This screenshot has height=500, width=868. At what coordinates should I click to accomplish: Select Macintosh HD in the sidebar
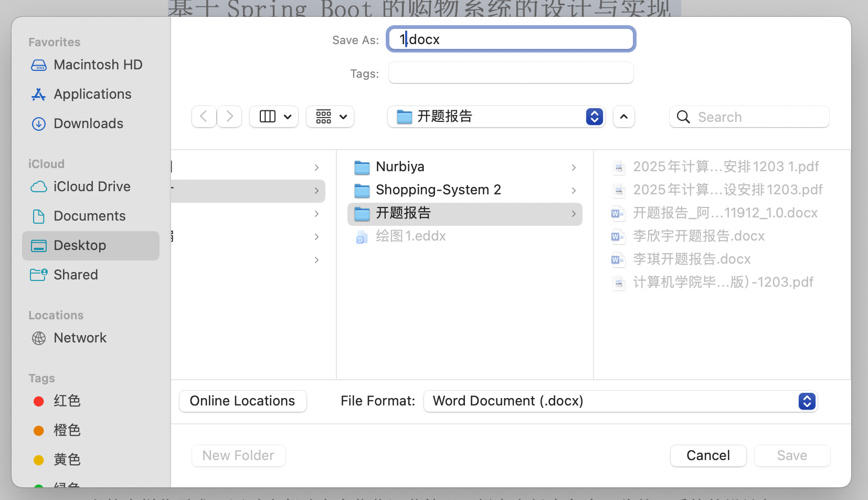[x=98, y=65]
